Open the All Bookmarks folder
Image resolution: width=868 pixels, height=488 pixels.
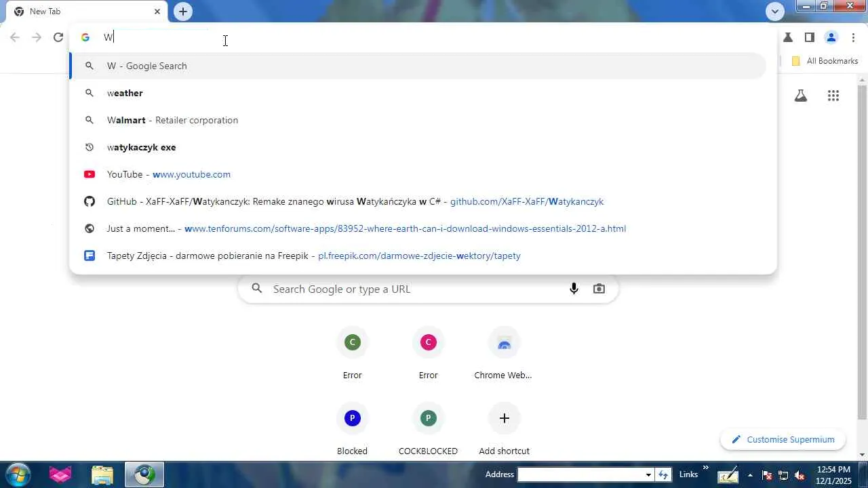click(825, 61)
